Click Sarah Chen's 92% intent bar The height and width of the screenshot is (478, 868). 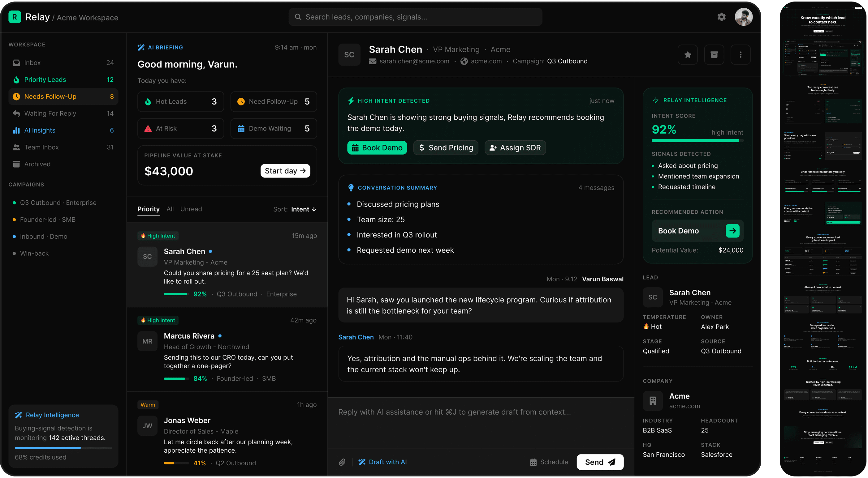click(176, 294)
